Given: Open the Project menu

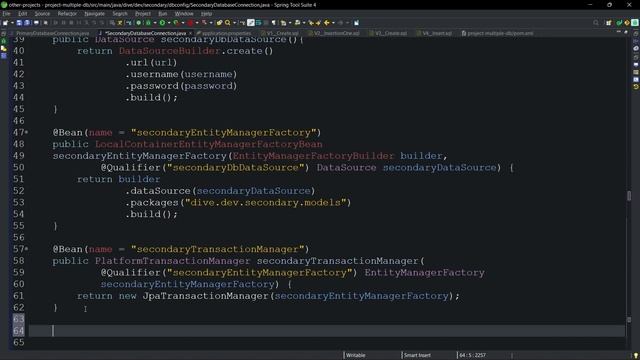Looking at the screenshot, I should pos(142,13).
